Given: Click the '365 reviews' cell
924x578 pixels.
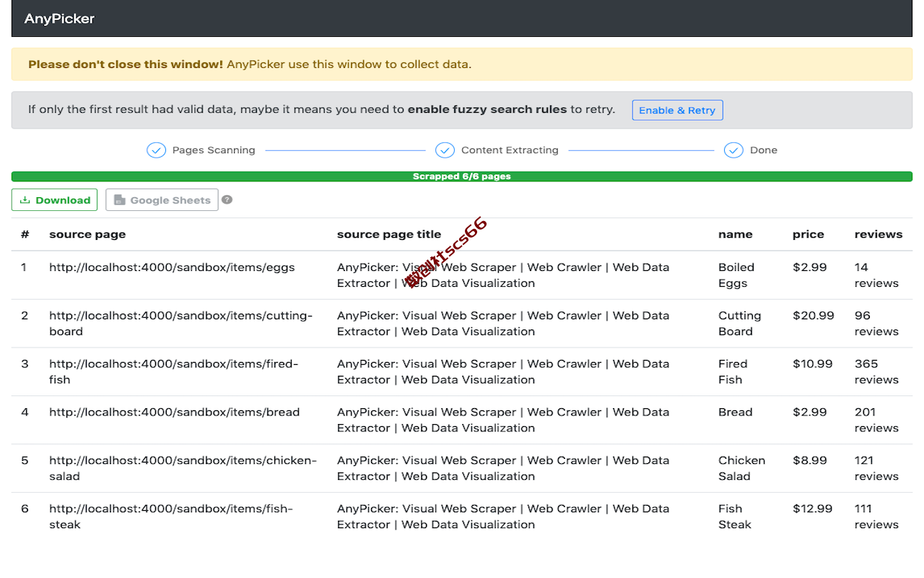Looking at the screenshot, I should click(x=876, y=372).
